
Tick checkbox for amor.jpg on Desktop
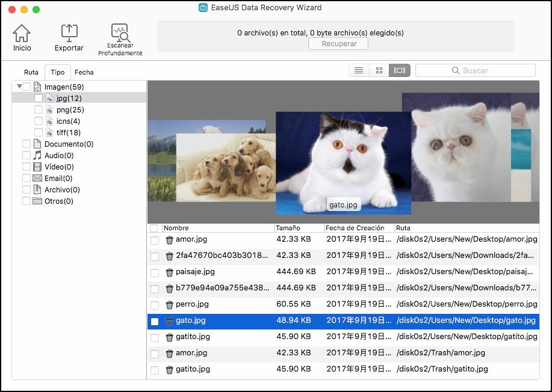click(155, 240)
